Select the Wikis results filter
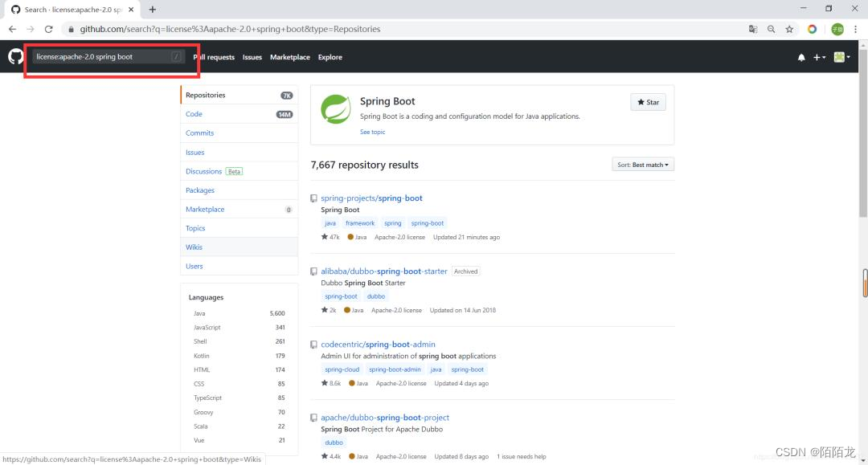Image resolution: width=868 pixels, height=465 pixels. click(x=240, y=247)
